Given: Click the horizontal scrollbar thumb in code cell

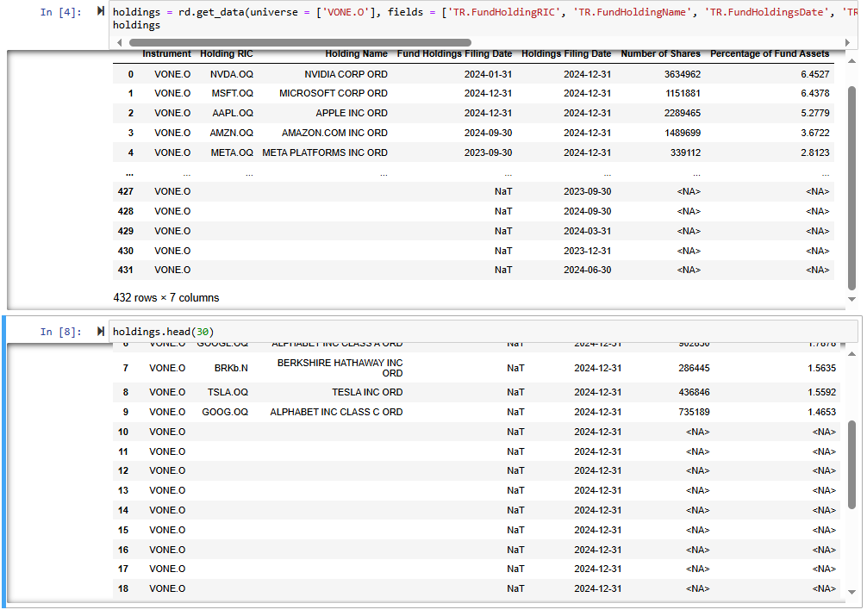Looking at the screenshot, I should click(x=300, y=42).
